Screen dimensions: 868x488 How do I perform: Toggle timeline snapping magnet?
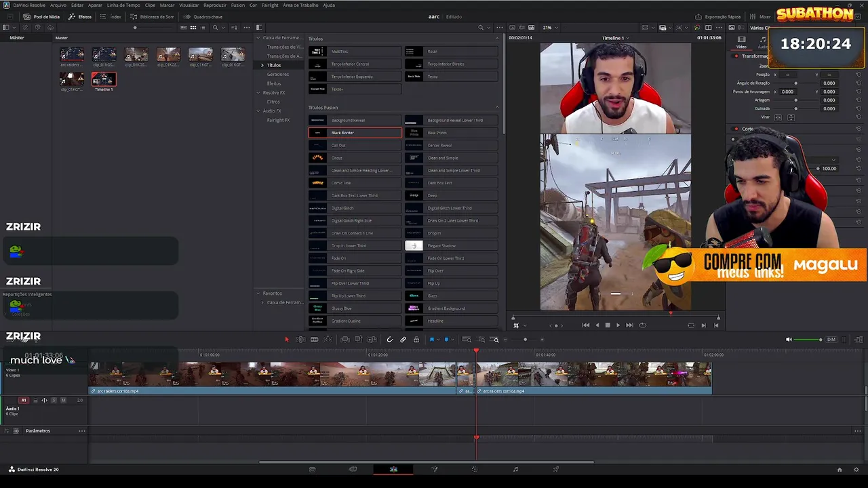389,340
